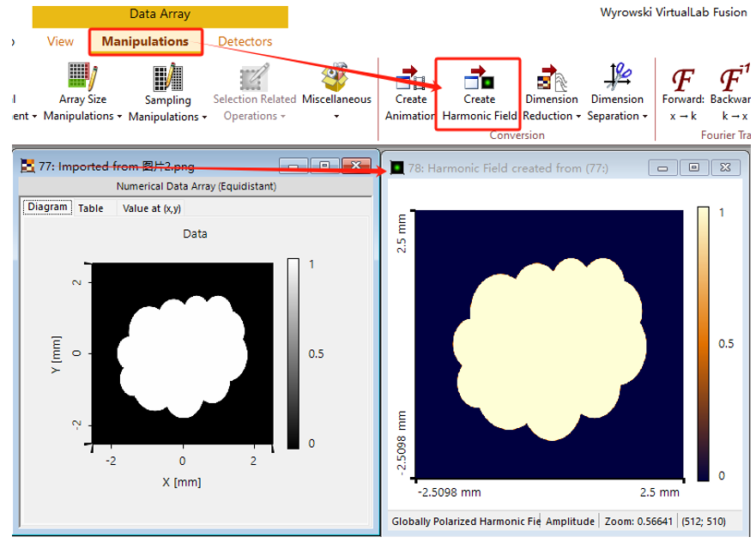Click the Create Harmonic Field icon

479,77
